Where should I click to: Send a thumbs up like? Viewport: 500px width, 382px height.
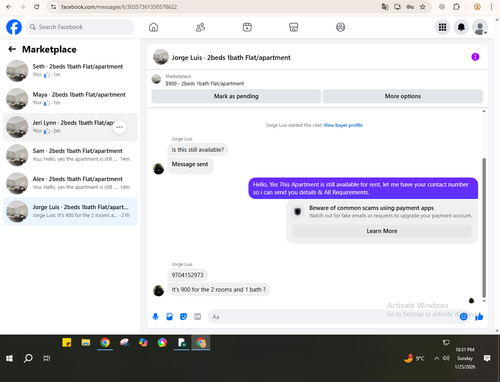point(479,316)
